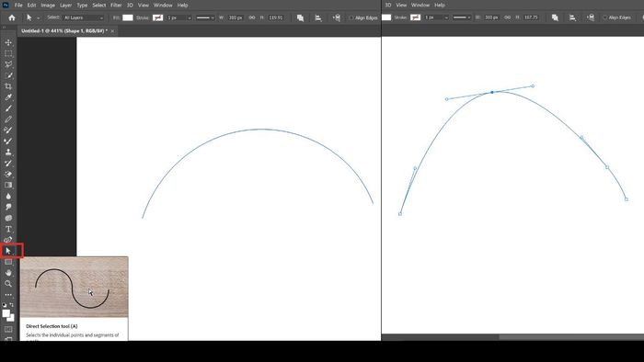Select the Blur droplet tool
The height and width of the screenshot is (362, 644).
point(8,196)
